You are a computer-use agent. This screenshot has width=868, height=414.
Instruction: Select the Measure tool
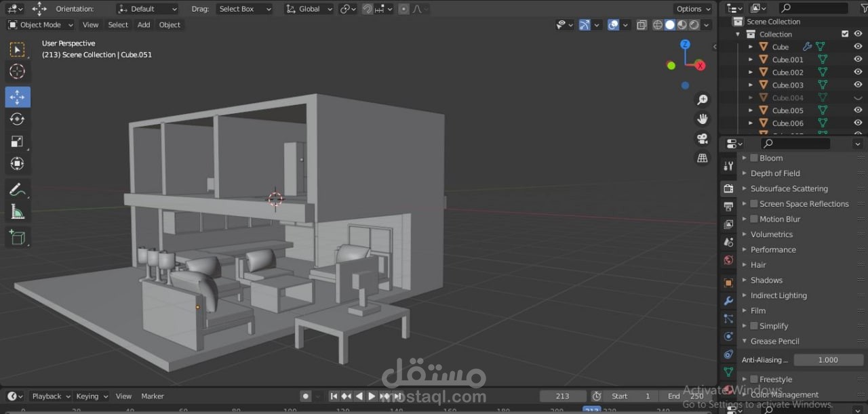click(x=18, y=212)
